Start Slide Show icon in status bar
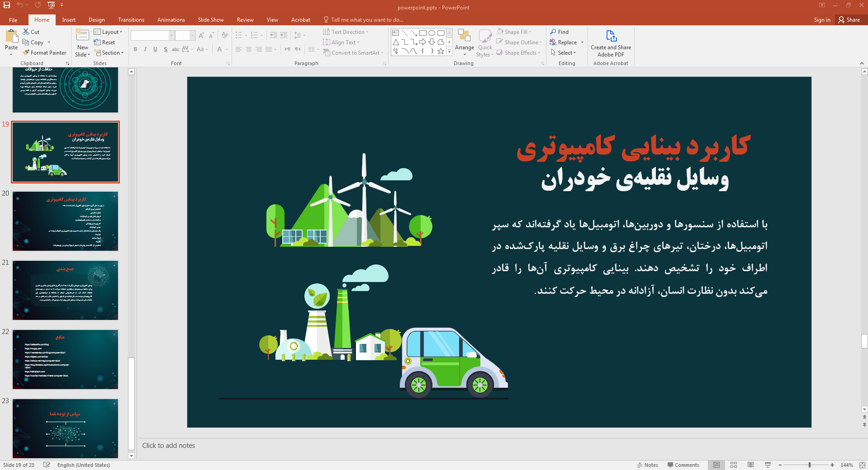The width and height of the screenshot is (868, 470). tap(768, 465)
